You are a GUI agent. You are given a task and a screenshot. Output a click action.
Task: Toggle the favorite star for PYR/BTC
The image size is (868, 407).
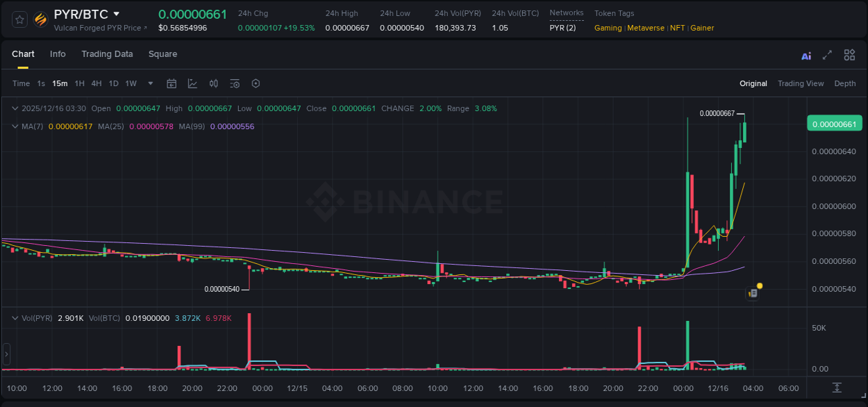[x=19, y=19]
